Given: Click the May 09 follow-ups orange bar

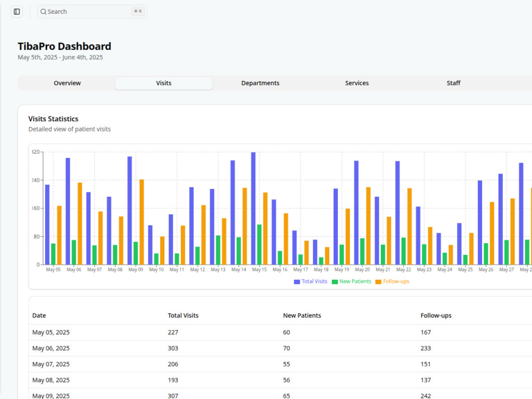Looking at the screenshot, I should [x=142, y=222].
